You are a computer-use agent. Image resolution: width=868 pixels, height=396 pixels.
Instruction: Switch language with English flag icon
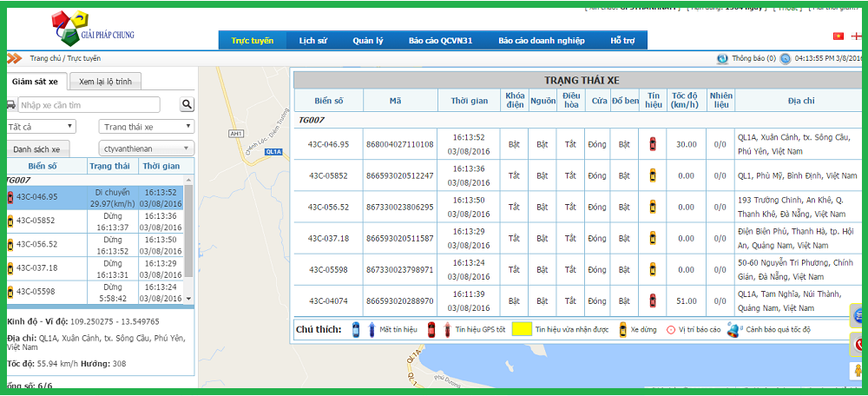(x=856, y=36)
